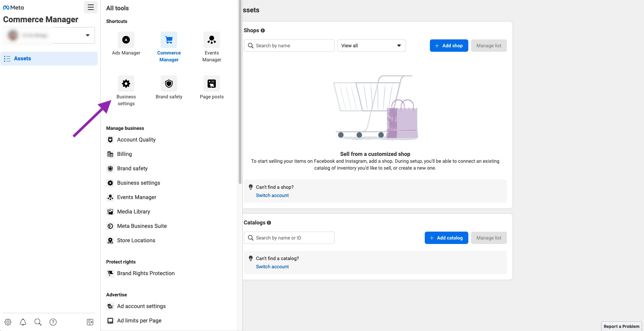Open the Billing menu entry
Viewport: 644px width, 331px height.
coord(124,154)
